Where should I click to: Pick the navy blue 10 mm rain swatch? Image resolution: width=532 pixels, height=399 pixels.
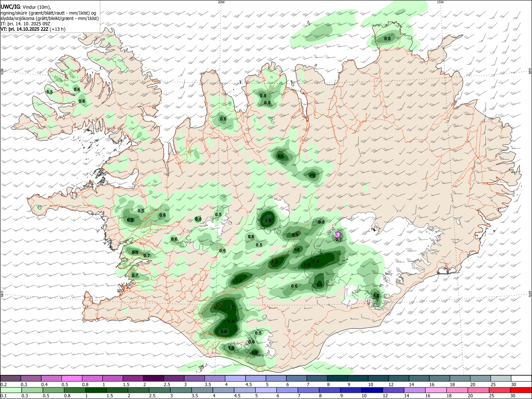coord(372,390)
